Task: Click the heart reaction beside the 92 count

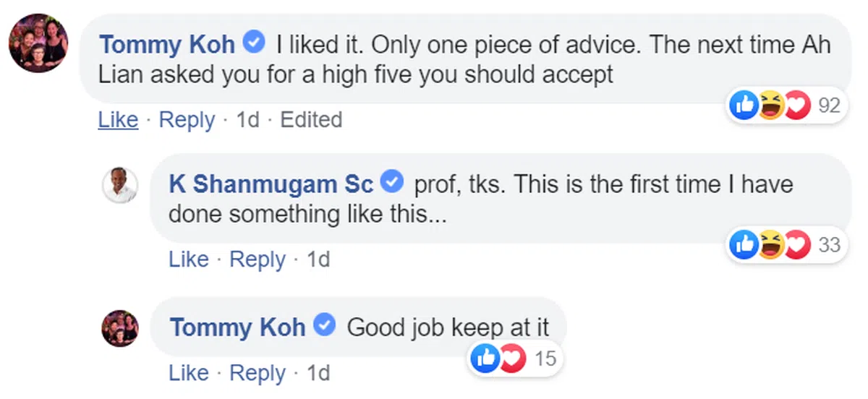Action: (x=796, y=107)
